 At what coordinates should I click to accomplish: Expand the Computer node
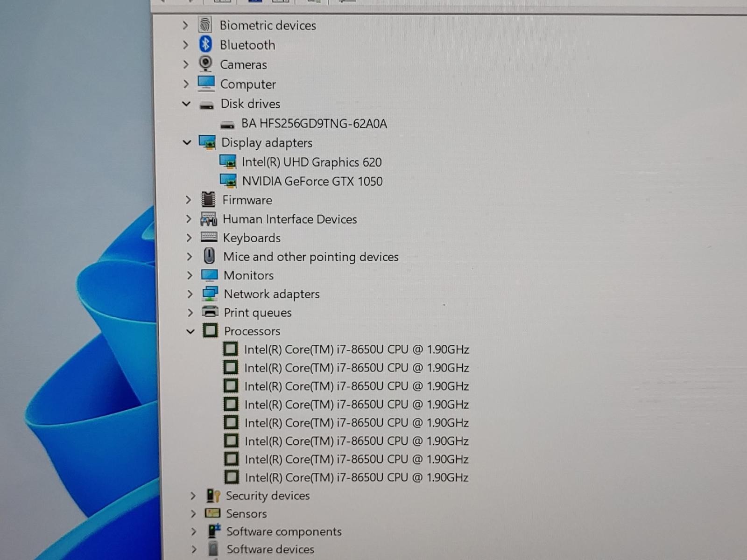pos(186,84)
